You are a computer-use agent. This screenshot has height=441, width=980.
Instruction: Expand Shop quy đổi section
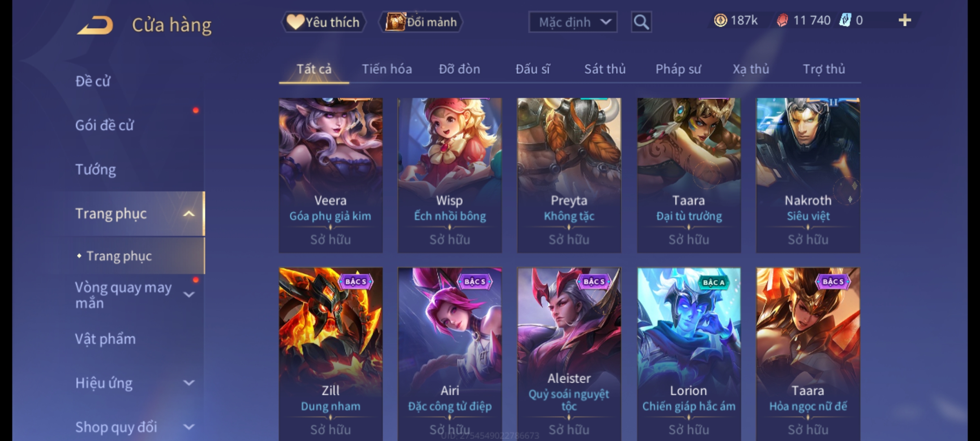189,427
